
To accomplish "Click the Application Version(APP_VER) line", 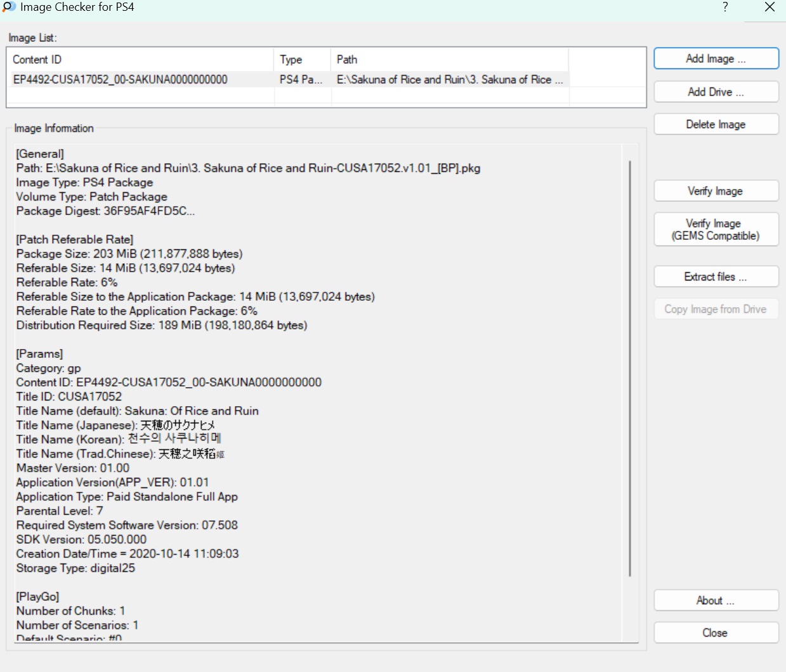I will tap(113, 482).
